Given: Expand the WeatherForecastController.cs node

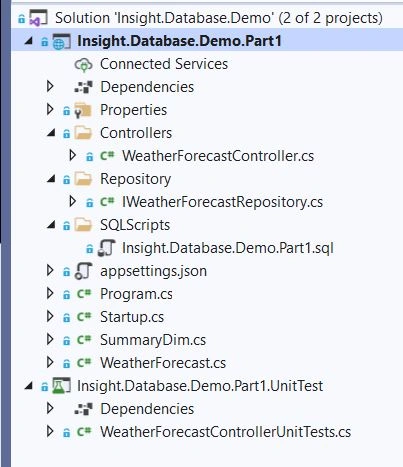Looking at the screenshot, I should pyautogui.click(x=73, y=155).
